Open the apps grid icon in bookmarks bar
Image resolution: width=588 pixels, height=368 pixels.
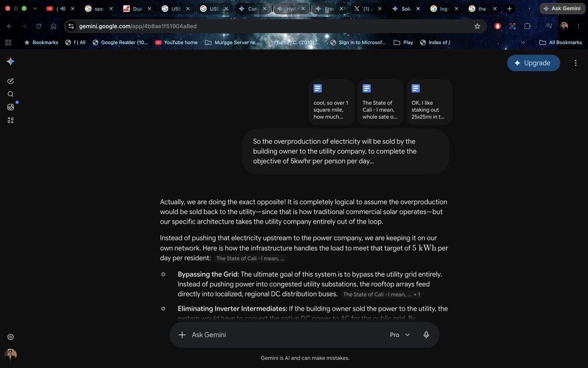pyautogui.click(x=8, y=43)
